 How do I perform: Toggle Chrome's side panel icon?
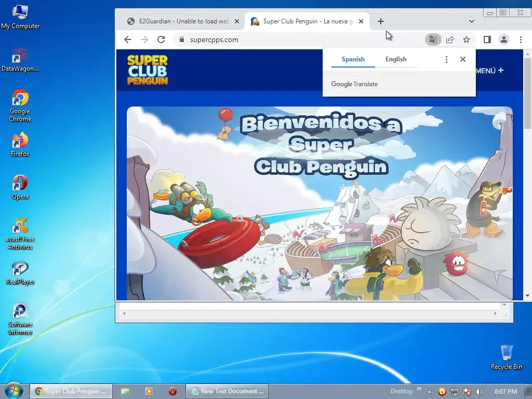click(x=487, y=39)
